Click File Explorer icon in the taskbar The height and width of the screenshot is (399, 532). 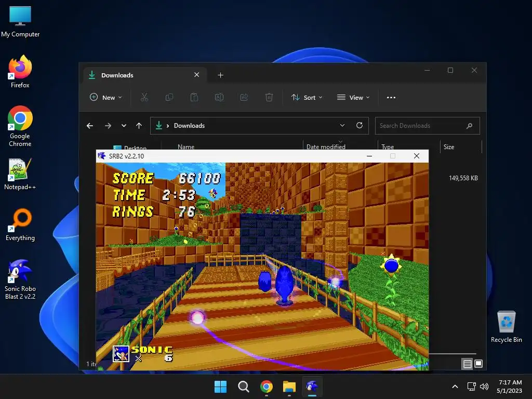tap(289, 387)
